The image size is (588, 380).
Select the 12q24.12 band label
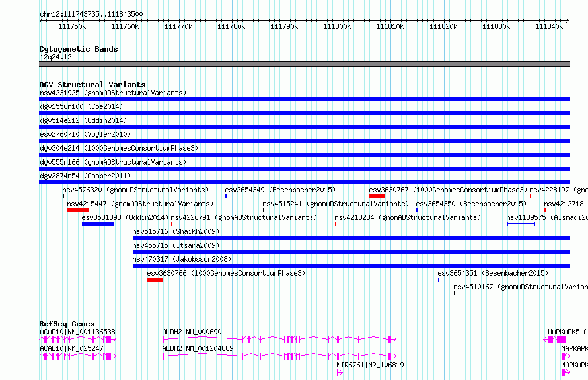coord(55,57)
